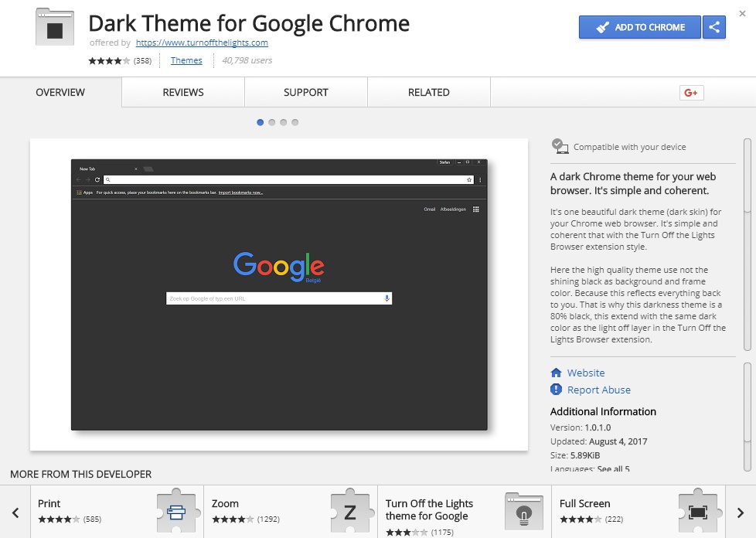Viewport: 756px width, 538px height.
Task: Open the Reviews tab
Action: point(183,92)
